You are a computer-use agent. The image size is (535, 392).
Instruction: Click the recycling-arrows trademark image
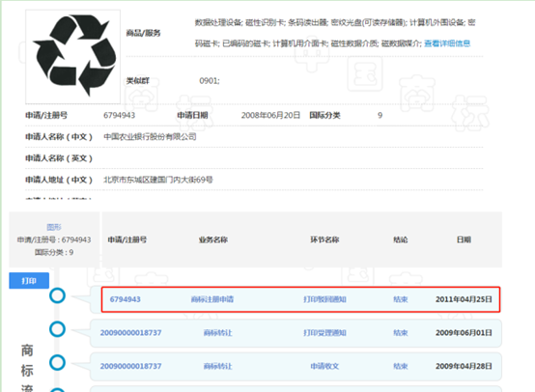(x=72, y=57)
